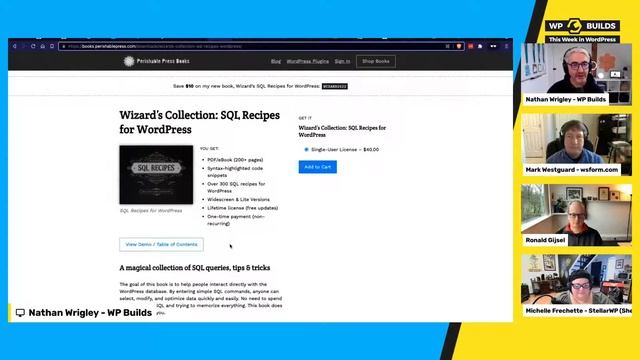Click the Perishable Press Books logo
Screen dimensions: 640x360
pos(157,61)
